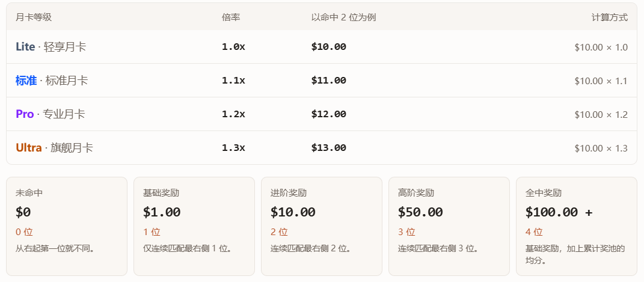Click the 1.0x multiplier for Lite
The image size is (644, 282).
pos(233,47)
